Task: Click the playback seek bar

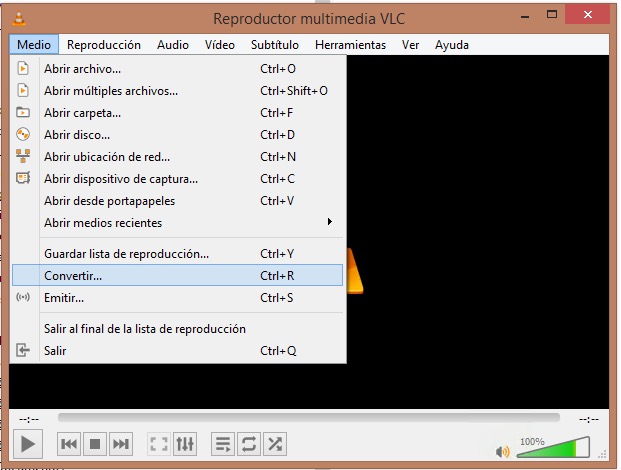Action: pos(309,418)
